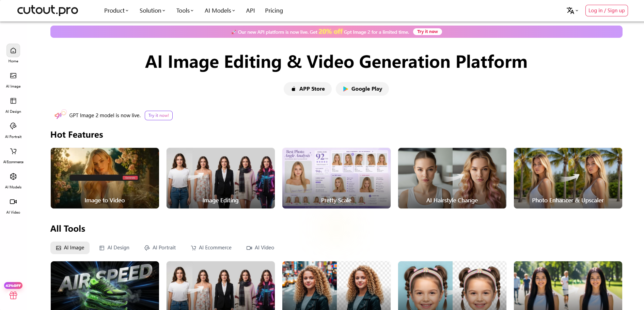Switch to the AI Video tab
Viewport: 644px width, 310px height.
coord(260,248)
